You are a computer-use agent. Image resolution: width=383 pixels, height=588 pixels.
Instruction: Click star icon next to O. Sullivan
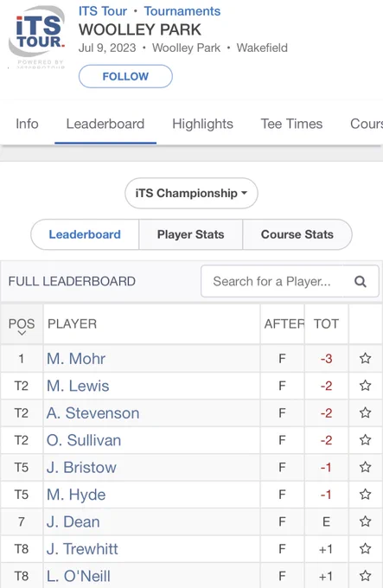tap(366, 440)
